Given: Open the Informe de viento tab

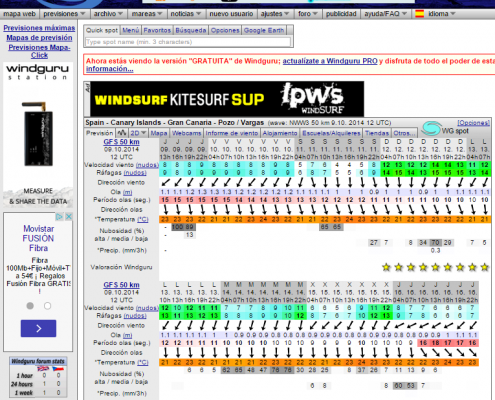Looking at the screenshot, I should (232, 133).
